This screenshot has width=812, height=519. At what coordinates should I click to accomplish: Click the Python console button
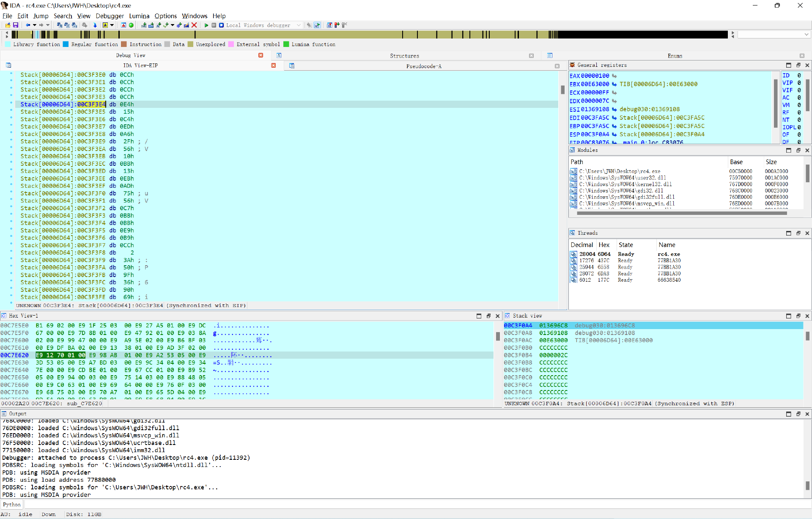(x=12, y=505)
